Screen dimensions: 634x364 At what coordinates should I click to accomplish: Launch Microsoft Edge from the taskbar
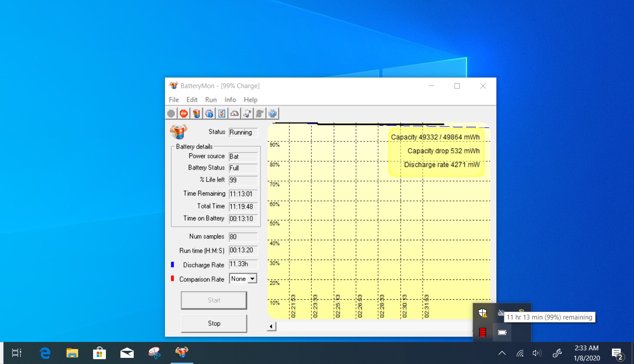coord(45,353)
